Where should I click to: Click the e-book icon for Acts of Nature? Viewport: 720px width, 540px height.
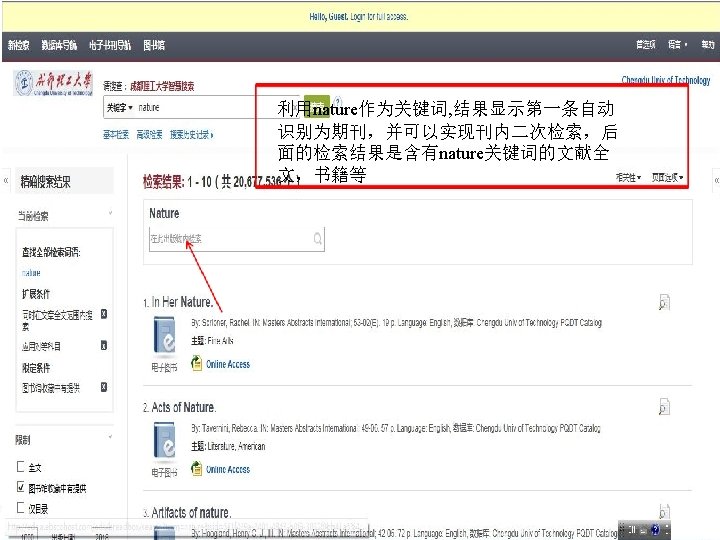pos(165,441)
